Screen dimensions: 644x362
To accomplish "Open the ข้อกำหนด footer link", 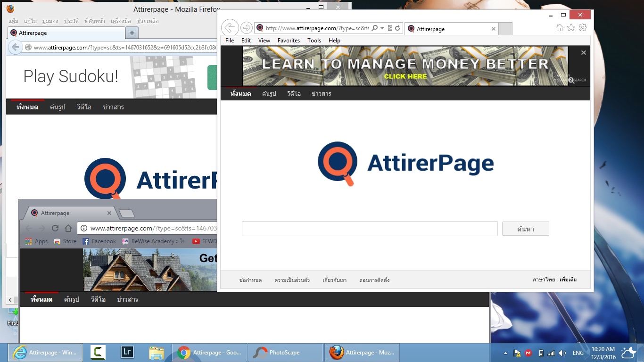I will click(x=250, y=280).
